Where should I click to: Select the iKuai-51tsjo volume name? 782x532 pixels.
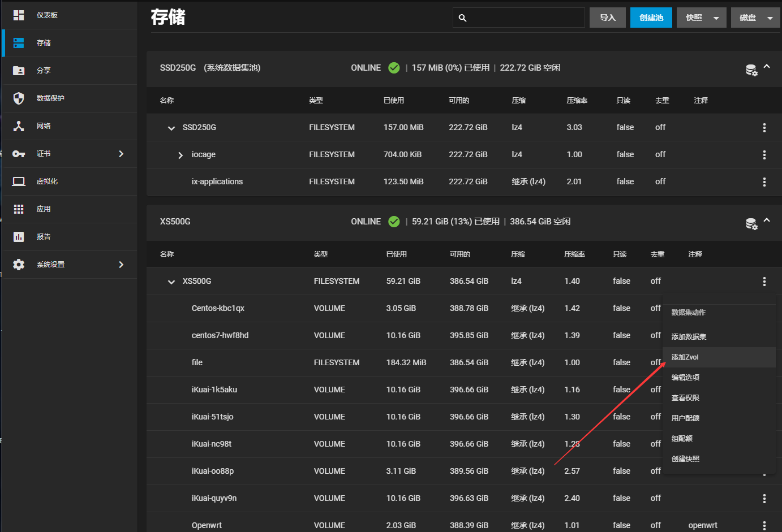click(212, 417)
